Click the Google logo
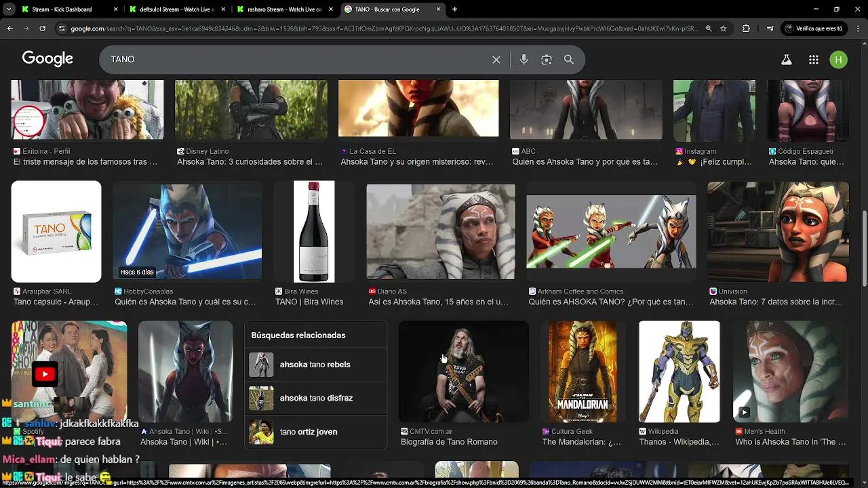 47,59
